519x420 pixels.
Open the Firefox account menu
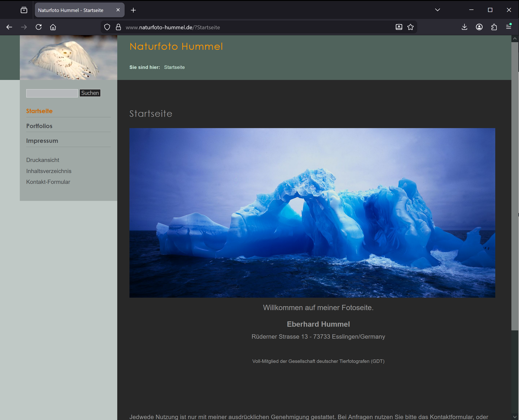coord(479,27)
